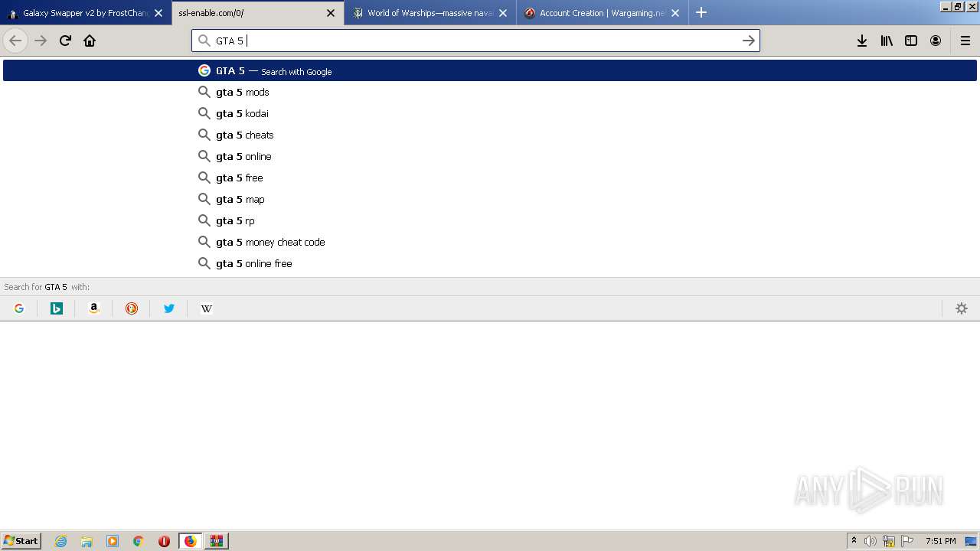This screenshot has width=980, height=551.
Task: Launch Google Chrome from the taskbar
Action: (x=139, y=541)
